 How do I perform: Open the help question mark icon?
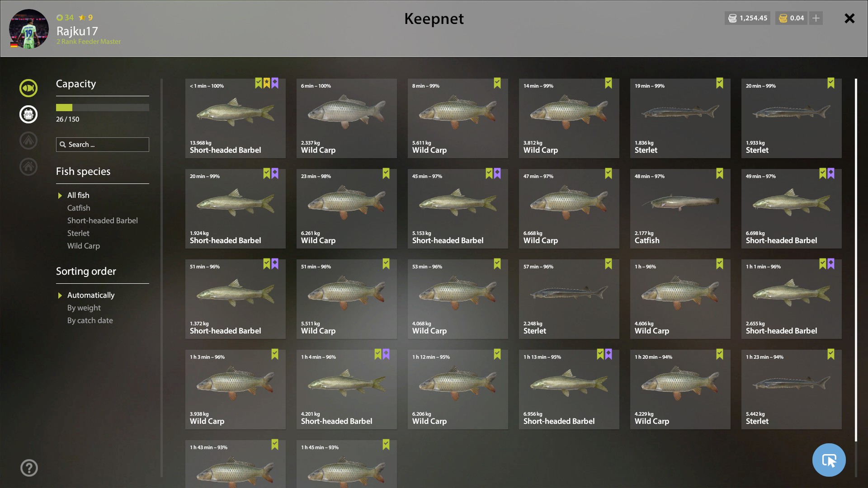(29, 468)
